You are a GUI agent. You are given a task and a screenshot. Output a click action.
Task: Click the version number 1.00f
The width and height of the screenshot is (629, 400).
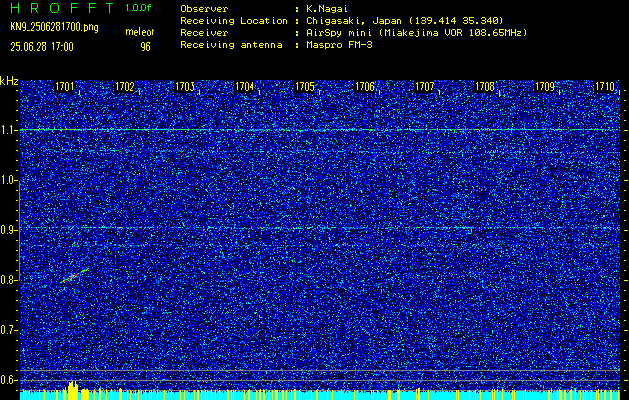pos(138,8)
